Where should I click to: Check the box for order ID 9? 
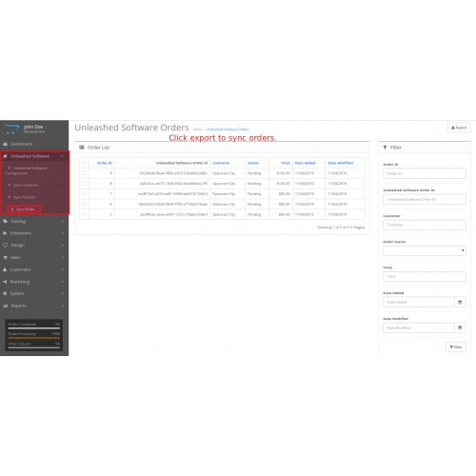[x=84, y=173]
